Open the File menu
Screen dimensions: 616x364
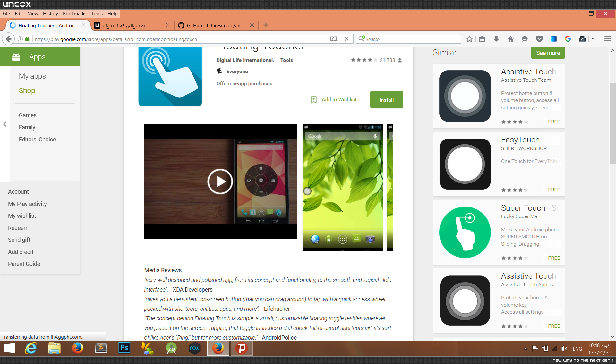6,13
